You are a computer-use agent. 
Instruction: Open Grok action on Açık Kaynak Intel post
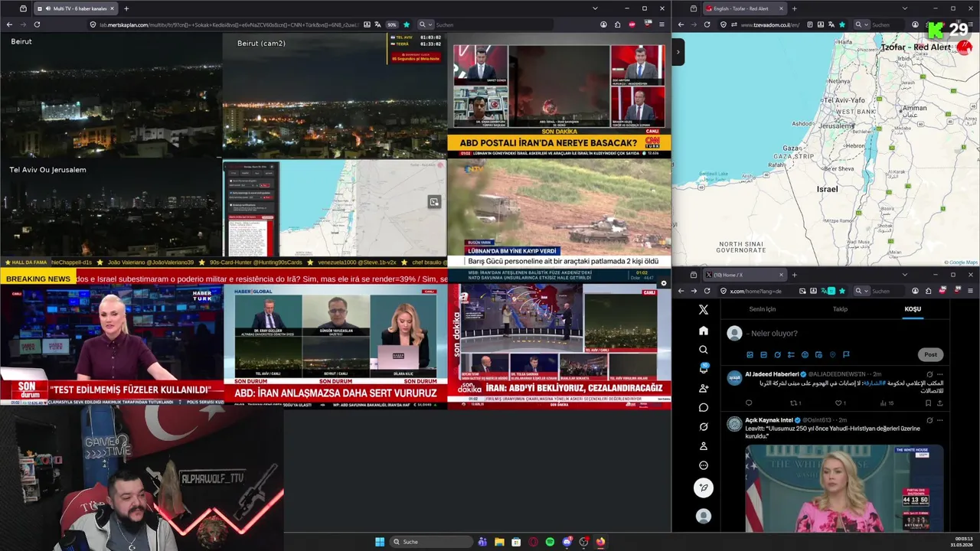[x=929, y=420]
